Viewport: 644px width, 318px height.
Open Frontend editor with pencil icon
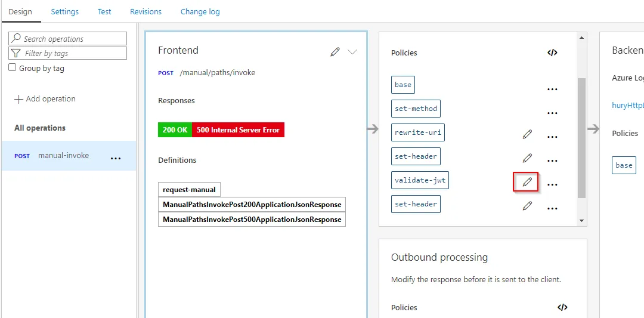coord(335,52)
